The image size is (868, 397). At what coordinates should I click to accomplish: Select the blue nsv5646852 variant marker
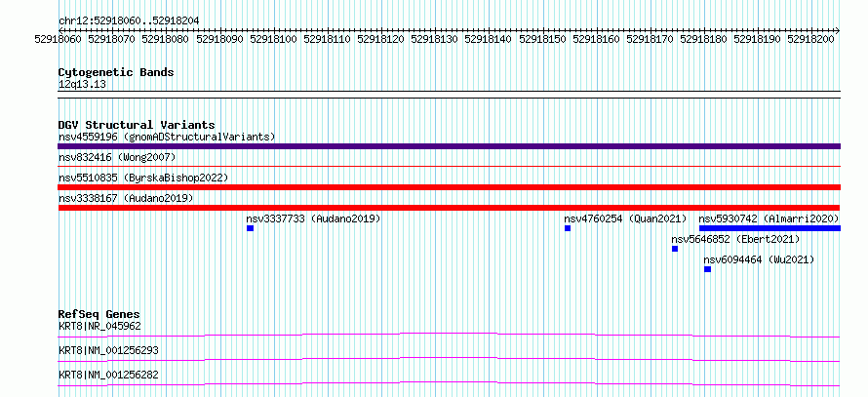(x=675, y=249)
